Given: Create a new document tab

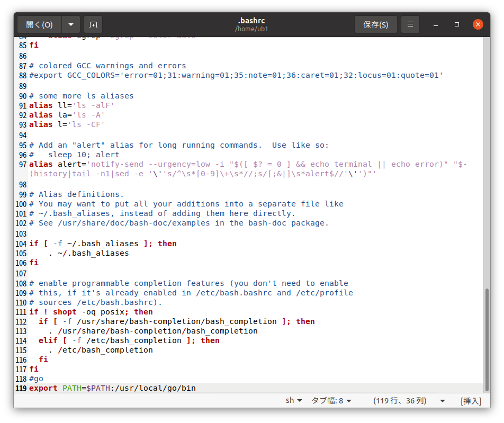Looking at the screenshot, I should (x=93, y=24).
